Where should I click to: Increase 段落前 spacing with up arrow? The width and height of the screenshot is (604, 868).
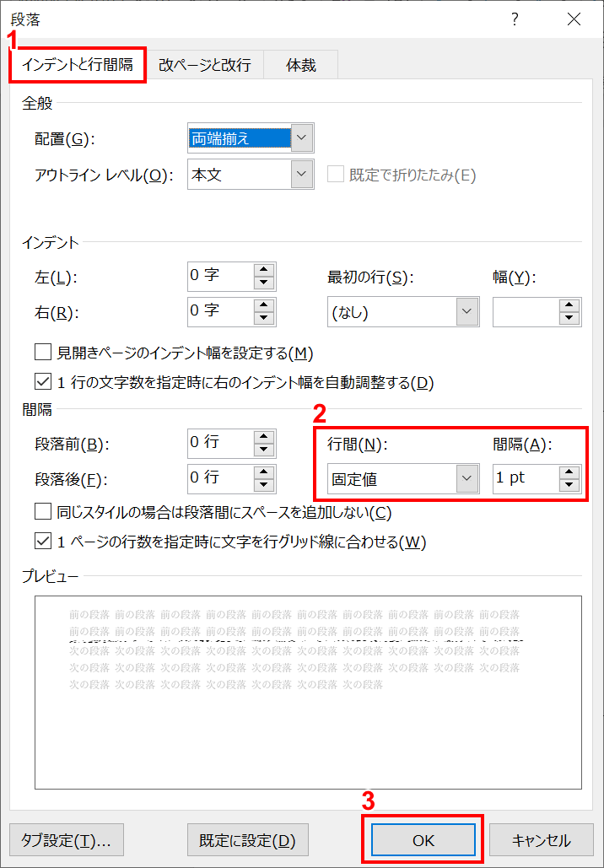pos(264,437)
